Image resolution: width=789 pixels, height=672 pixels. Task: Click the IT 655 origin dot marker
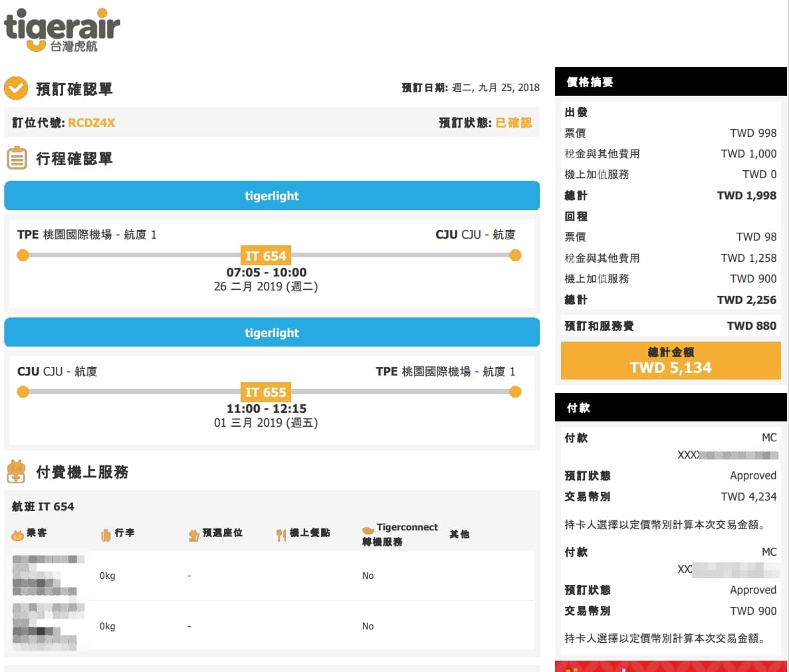click(x=23, y=392)
